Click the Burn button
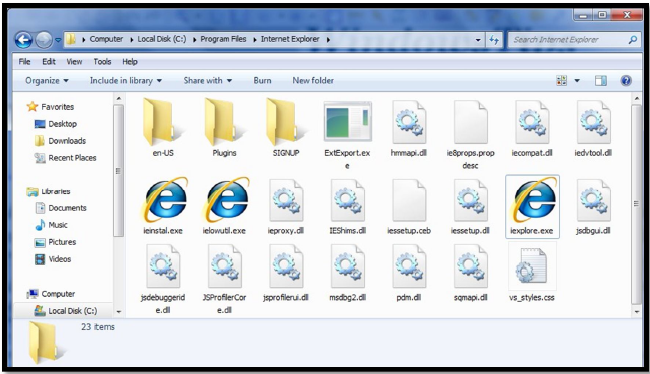The height and width of the screenshot is (374, 650). [x=262, y=80]
